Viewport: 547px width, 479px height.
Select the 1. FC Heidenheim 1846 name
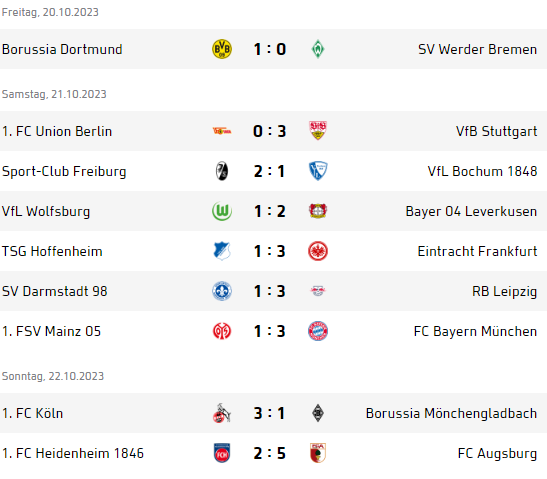73,453
